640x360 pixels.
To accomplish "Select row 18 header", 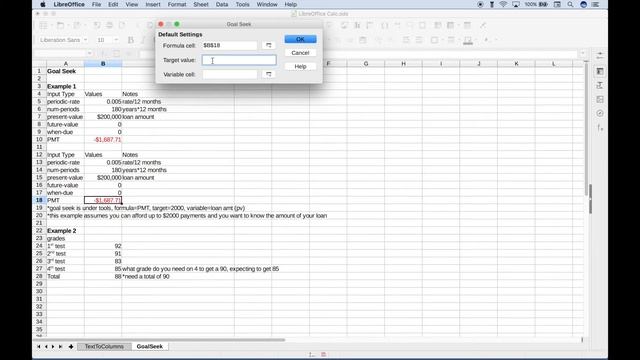I will tap(39, 200).
